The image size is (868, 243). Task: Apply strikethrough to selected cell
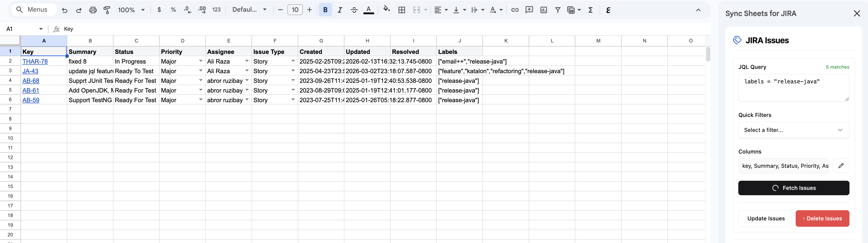354,10
